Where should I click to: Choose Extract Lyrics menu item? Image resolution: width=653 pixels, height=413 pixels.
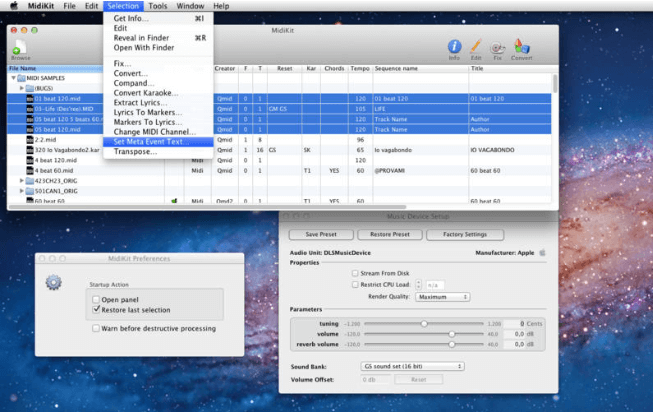[x=158, y=102]
